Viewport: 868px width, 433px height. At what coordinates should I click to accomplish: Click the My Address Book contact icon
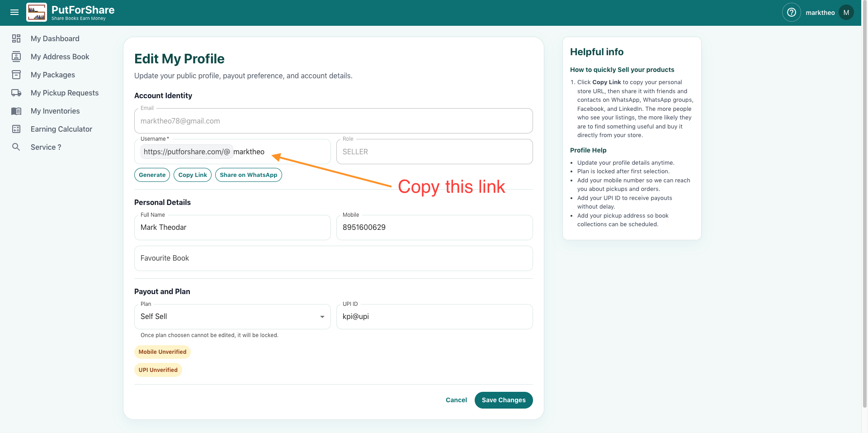pos(16,57)
